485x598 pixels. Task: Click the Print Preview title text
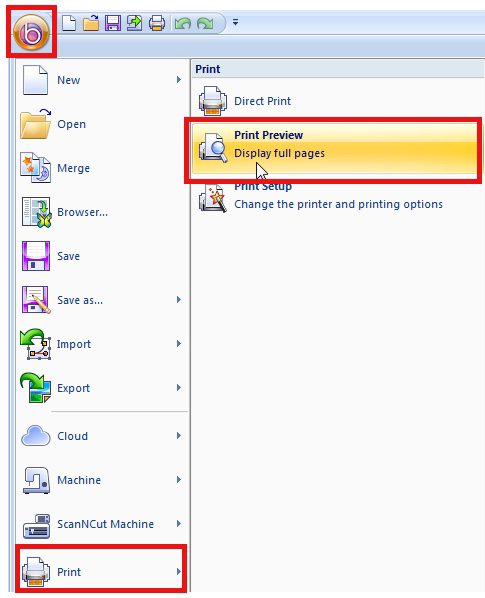(x=268, y=135)
